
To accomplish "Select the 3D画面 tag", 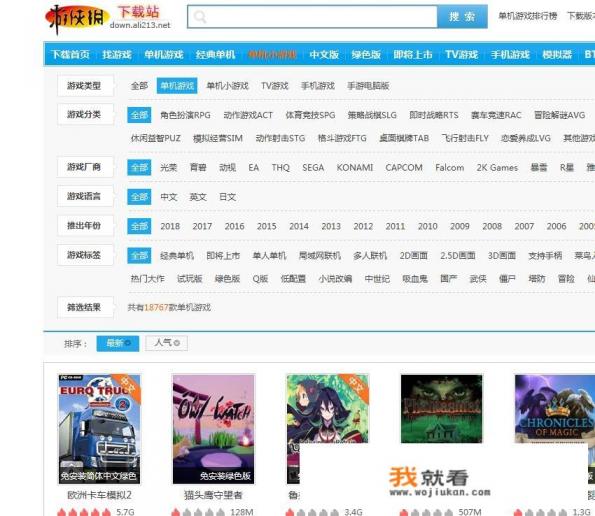I will click(x=502, y=256).
